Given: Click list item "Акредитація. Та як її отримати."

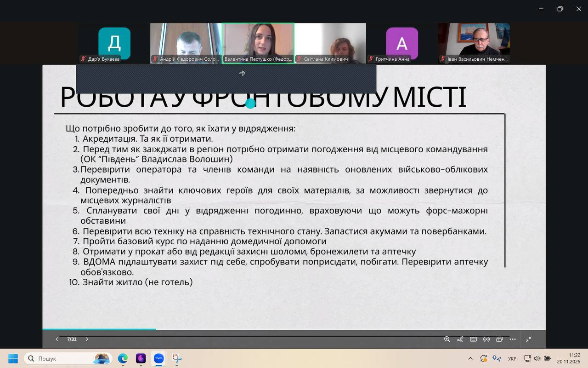Looking at the screenshot, I should pyautogui.click(x=147, y=138).
